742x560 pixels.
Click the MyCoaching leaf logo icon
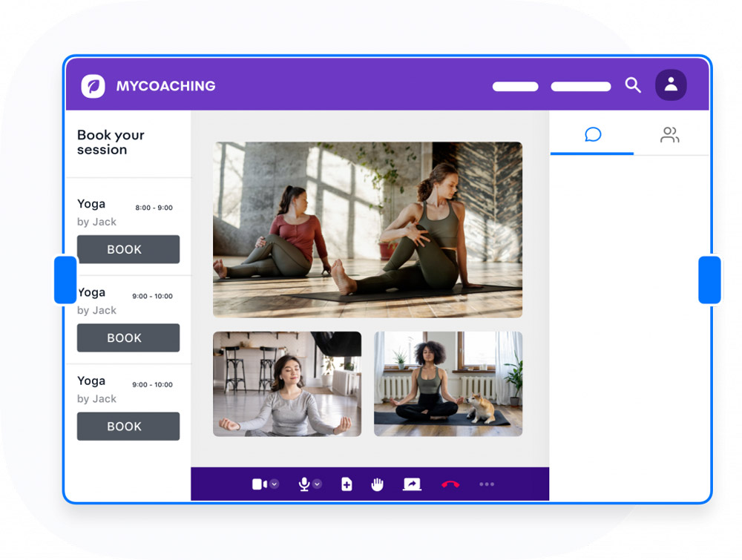[93, 86]
